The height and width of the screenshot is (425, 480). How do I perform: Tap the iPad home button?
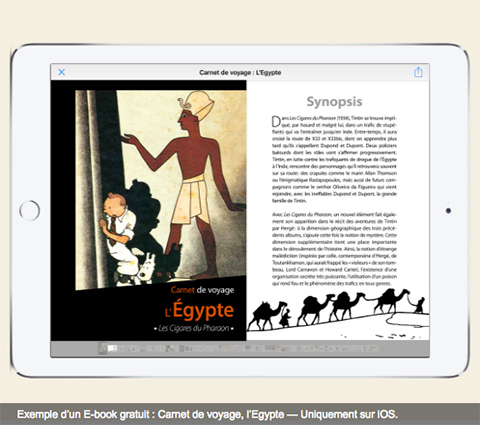(x=30, y=210)
